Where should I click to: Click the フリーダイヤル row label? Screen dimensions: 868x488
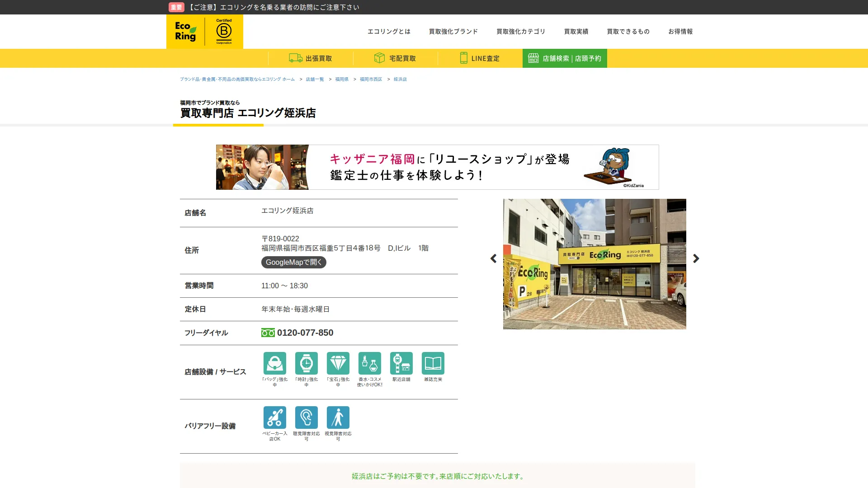click(x=206, y=333)
